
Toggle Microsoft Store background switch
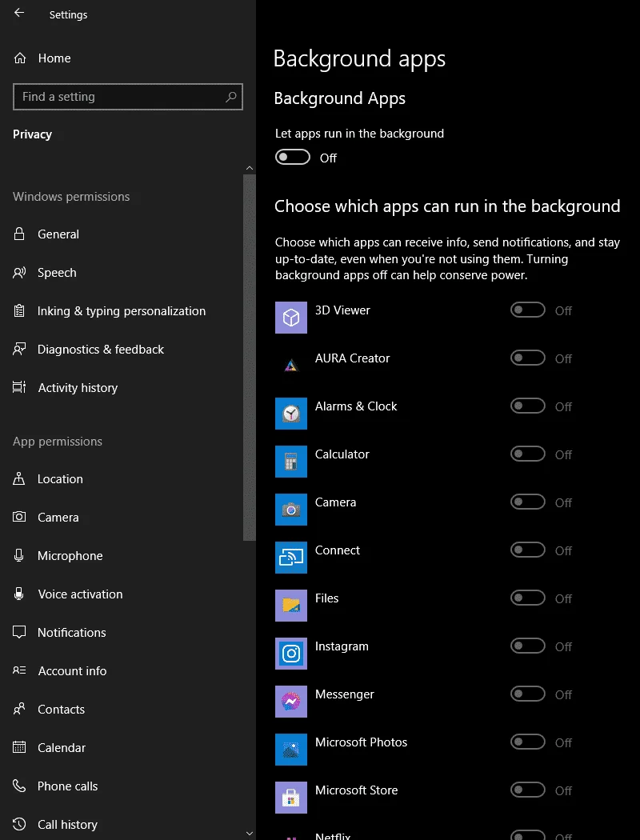tap(527, 790)
